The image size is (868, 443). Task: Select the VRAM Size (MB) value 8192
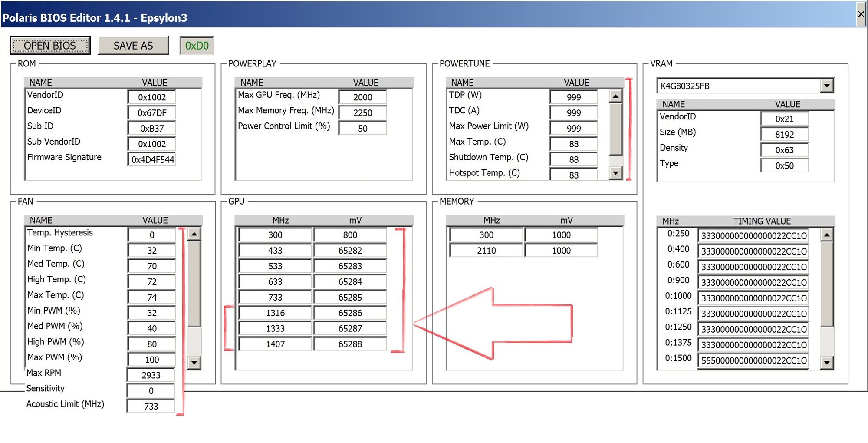784,134
